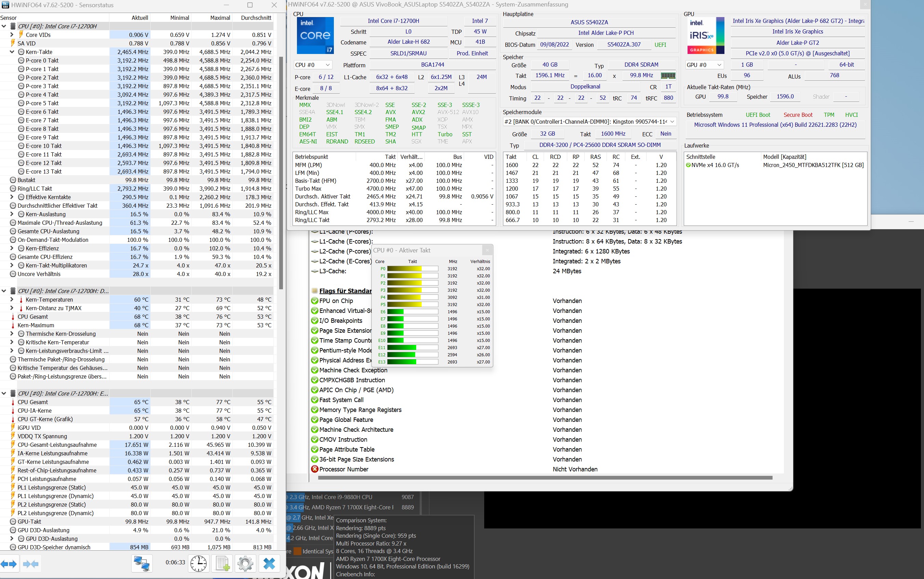This screenshot has height=579, width=924.
Task: Click the lightning icon beside PCH Leistungsaufnahme
Action: [13, 479]
